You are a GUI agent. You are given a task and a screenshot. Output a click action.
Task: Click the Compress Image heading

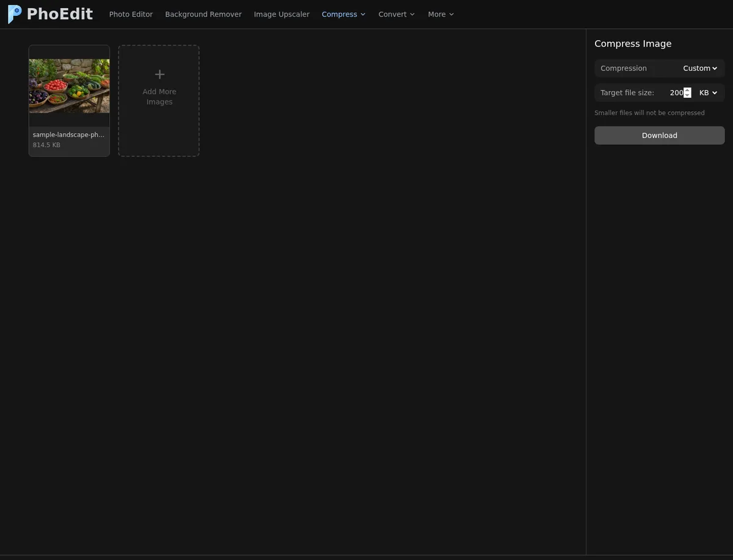[x=633, y=44]
